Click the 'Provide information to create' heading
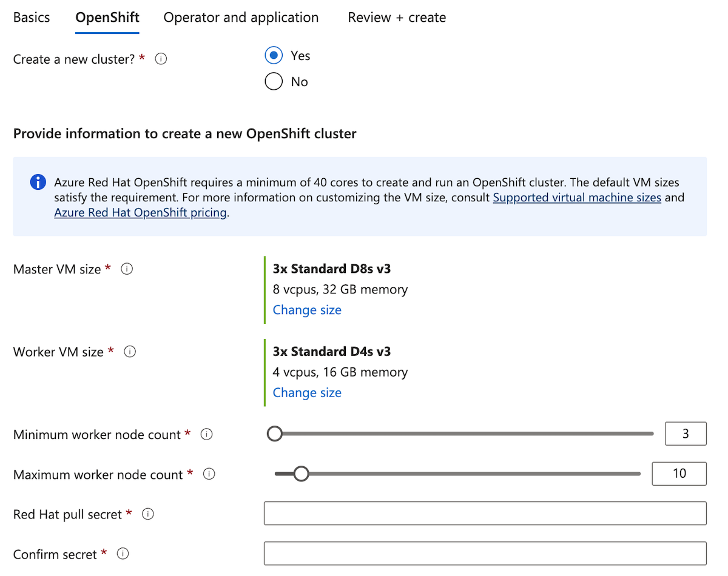The height and width of the screenshot is (576, 728). pyautogui.click(x=185, y=133)
